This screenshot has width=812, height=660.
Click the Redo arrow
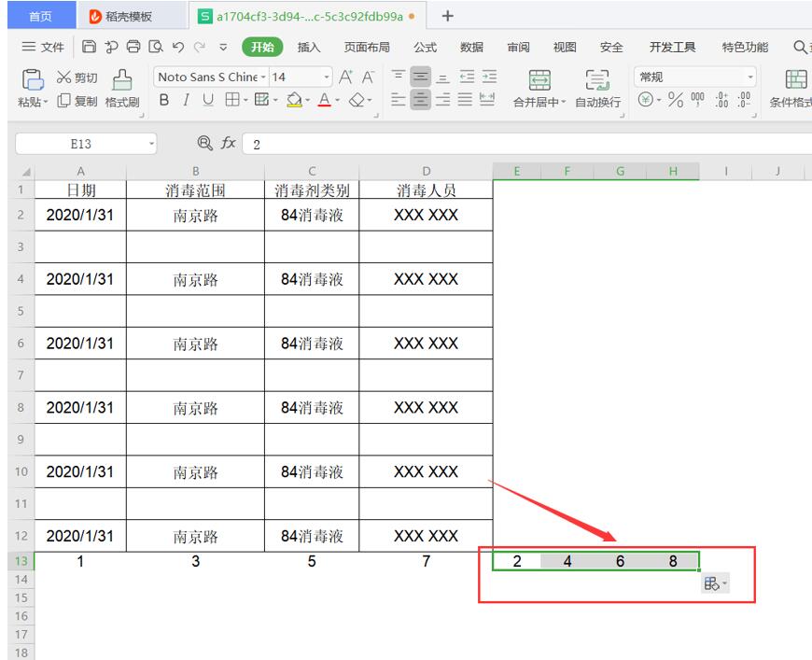[x=200, y=47]
